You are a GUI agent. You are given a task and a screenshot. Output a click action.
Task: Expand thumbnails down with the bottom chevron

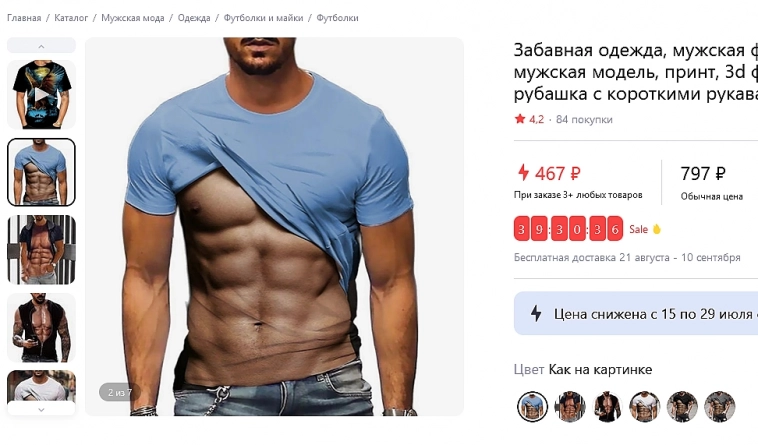[41, 409]
